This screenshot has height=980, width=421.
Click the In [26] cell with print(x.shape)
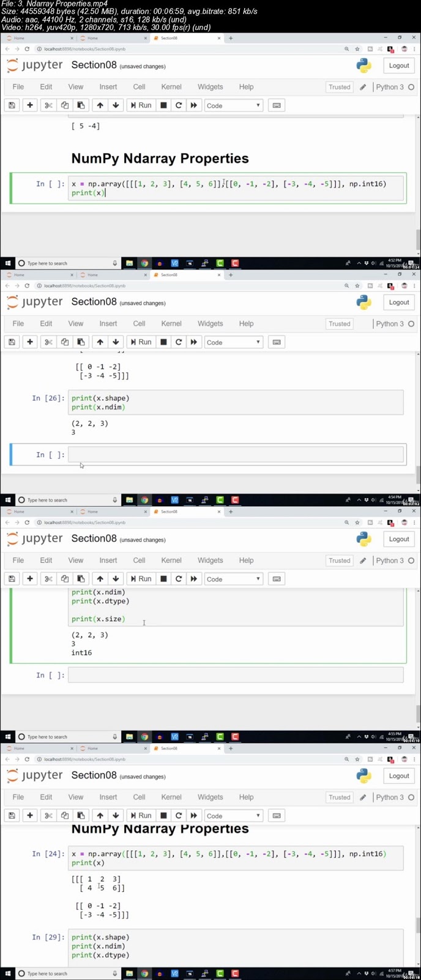tap(236, 402)
